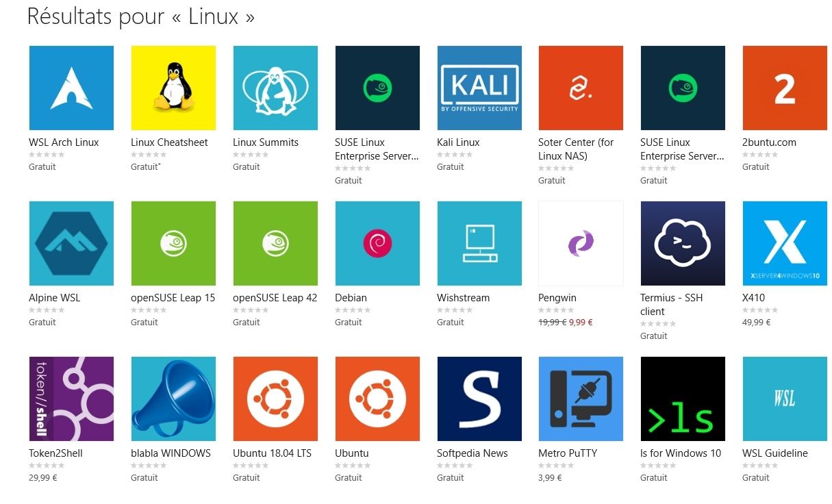Click the Wishstream computer icon
The image size is (832, 504).
click(479, 243)
